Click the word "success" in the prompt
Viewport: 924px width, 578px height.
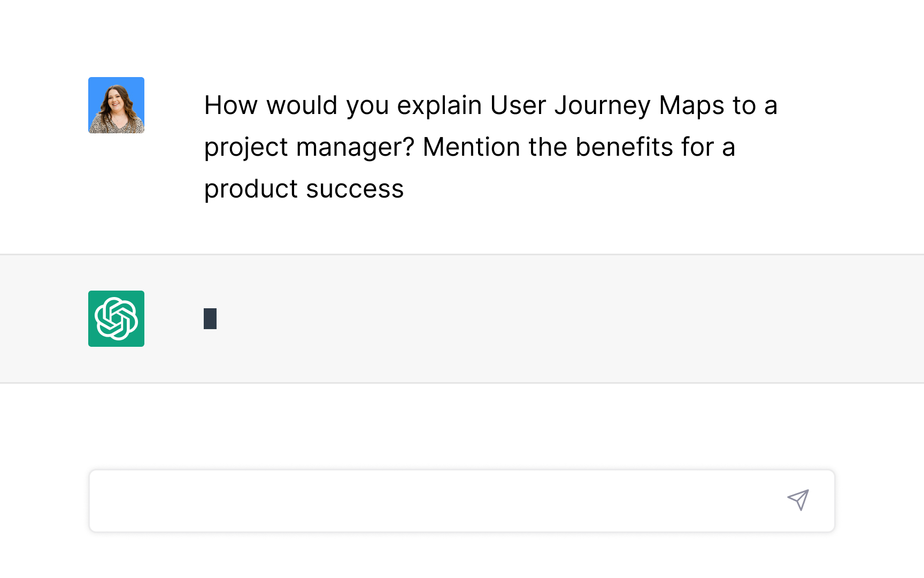[x=355, y=189]
